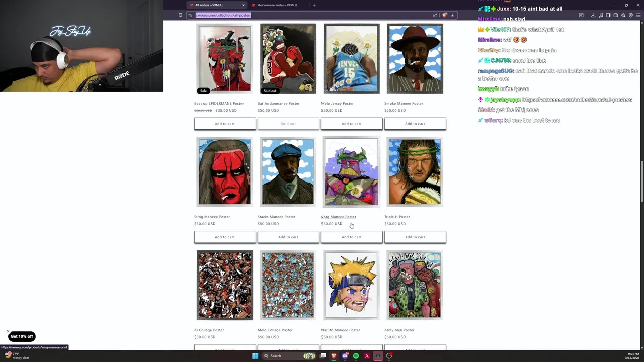This screenshot has height=362, width=644.
Task: Click Ai Collage Poster title link
Action: [209, 330]
